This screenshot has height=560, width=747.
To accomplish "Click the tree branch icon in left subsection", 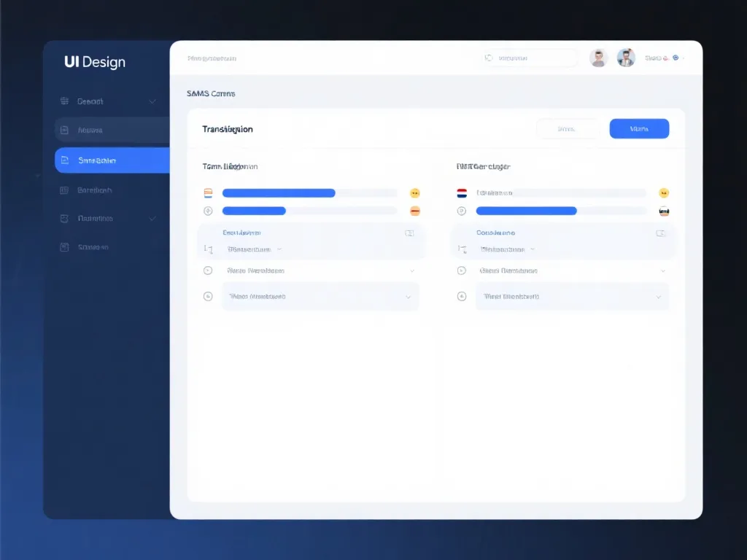I will [208, 249].
